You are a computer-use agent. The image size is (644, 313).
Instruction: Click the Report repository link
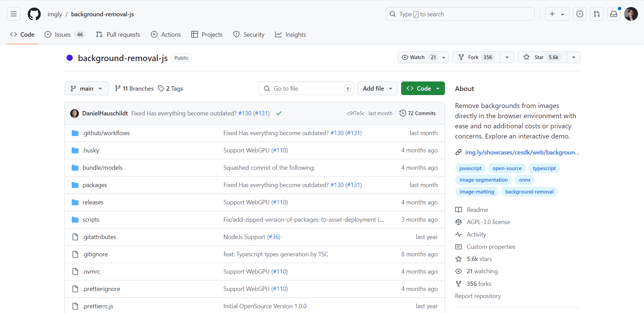[478, 296]
